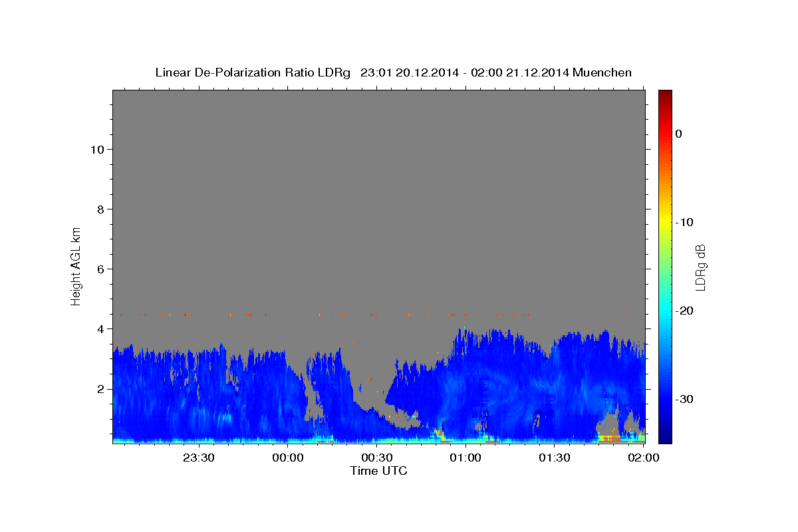Click the 'Height AGL km' axis label
Screen dimensions: 798x532
pos(76,266)
